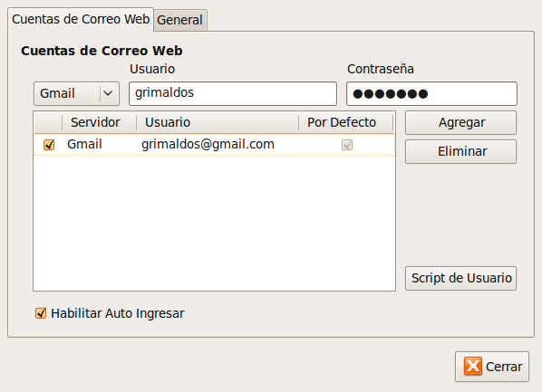
Task: Click the empty area of the accounts list
Action: tap(214, 223)
